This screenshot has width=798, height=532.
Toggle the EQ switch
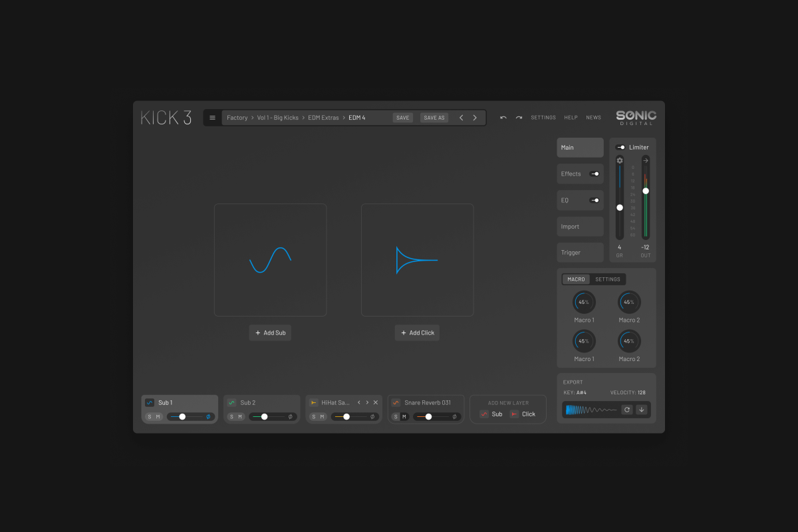[x=595, y=200]
